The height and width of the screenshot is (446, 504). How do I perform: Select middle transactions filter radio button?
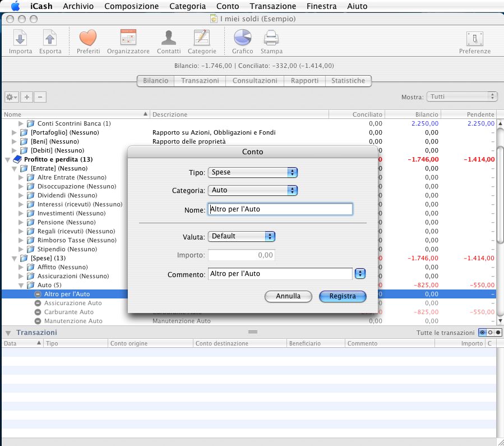click(x=490, y=333)
